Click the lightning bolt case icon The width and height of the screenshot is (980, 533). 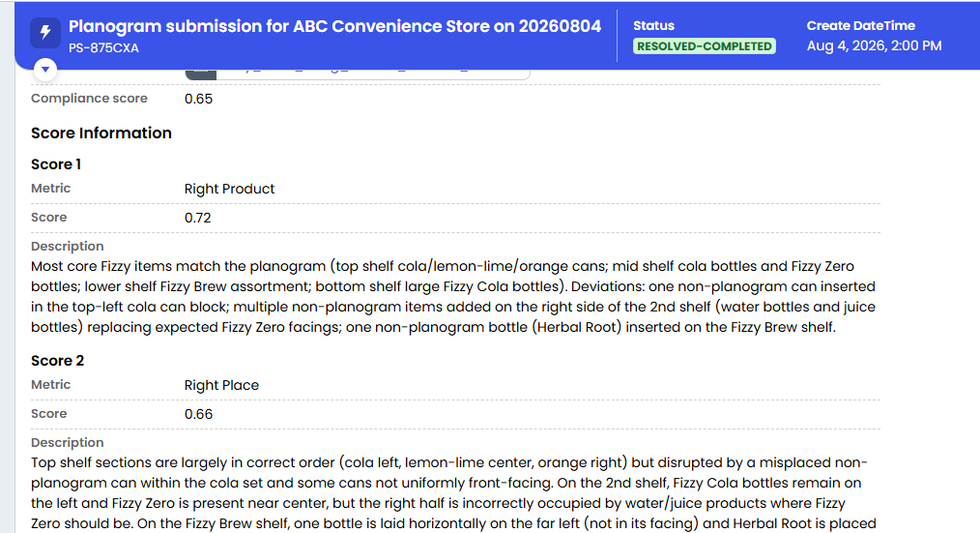[x=45, y=33]
